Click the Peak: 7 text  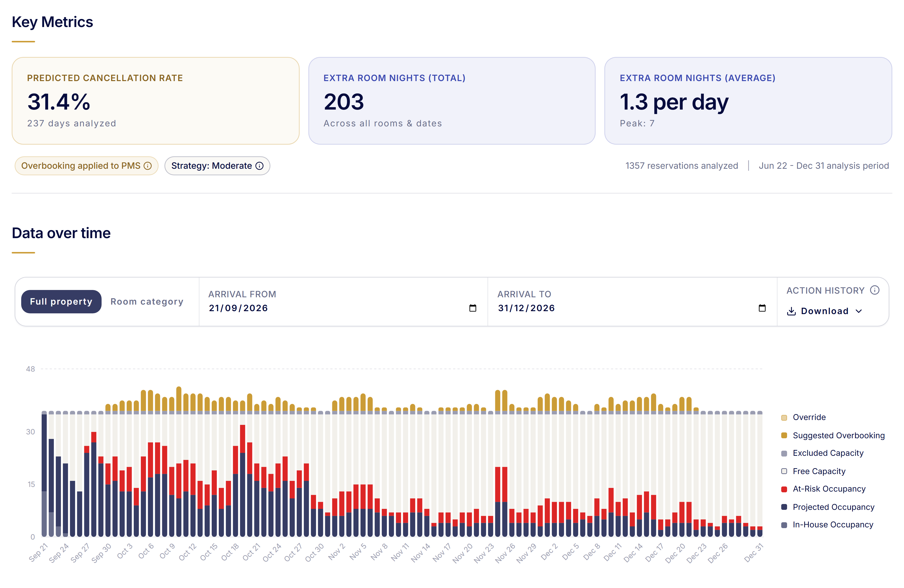637,123
